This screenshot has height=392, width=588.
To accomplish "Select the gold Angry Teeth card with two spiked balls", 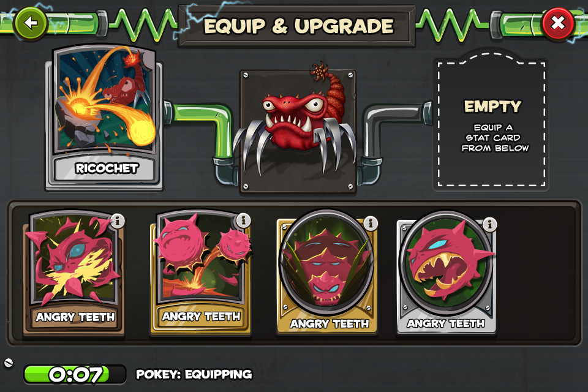I will tap(200, 273).
